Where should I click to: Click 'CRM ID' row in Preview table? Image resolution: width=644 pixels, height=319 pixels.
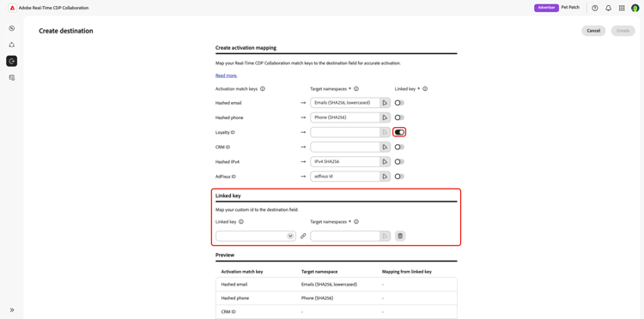pos(336,312)
